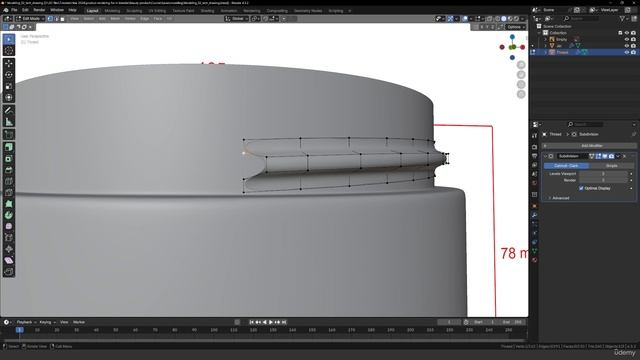Switch to the Shading workspace tab
Image resolution: width=640 pixels, height=360 pixels.
coord(207,11)
